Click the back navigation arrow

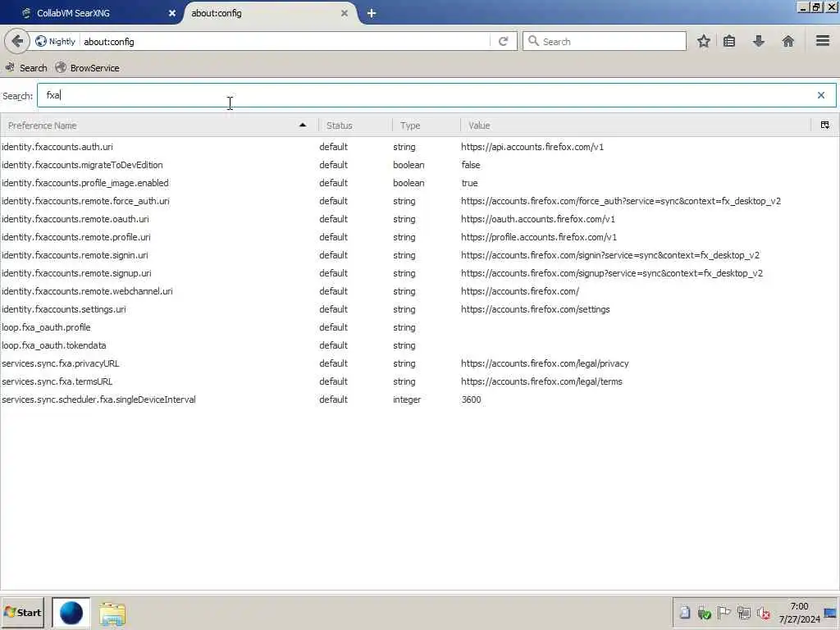click(x=17, y=41)
